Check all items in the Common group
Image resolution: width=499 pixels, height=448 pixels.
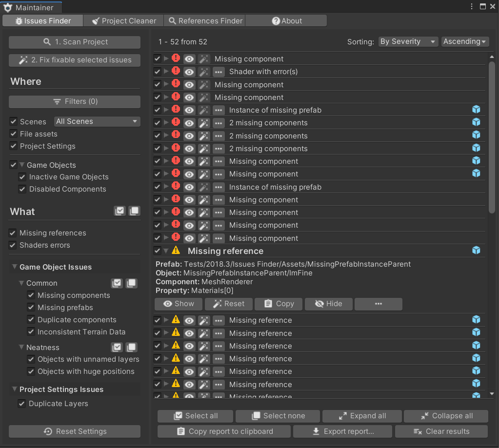coord(117,283)
